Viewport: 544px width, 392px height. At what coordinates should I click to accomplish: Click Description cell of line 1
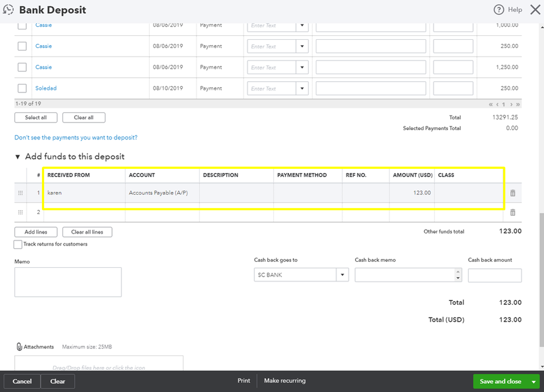click(237, 193)
